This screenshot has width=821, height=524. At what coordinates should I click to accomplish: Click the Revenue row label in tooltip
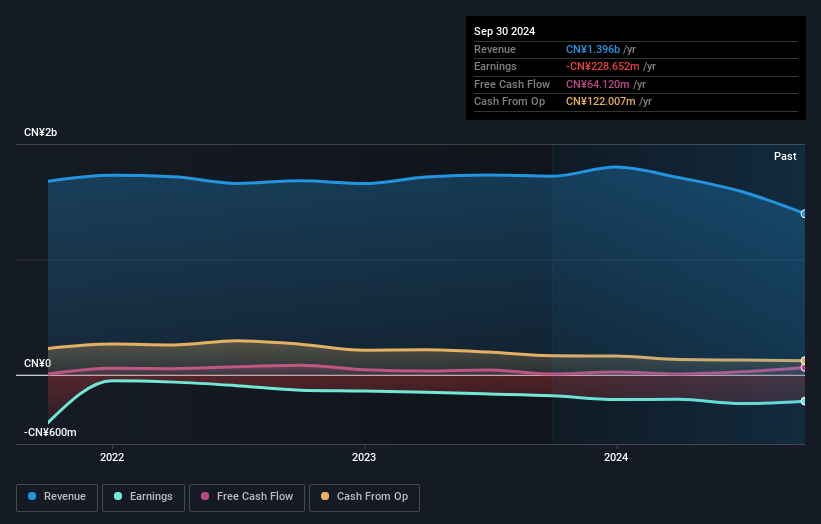tap(495, 49)
